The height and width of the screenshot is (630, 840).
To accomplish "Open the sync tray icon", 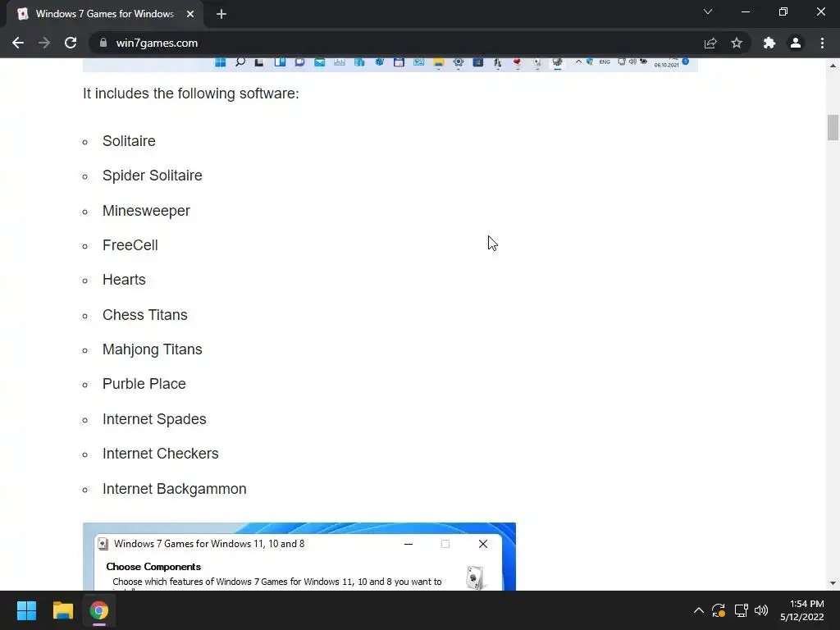I will coord(719,610).
